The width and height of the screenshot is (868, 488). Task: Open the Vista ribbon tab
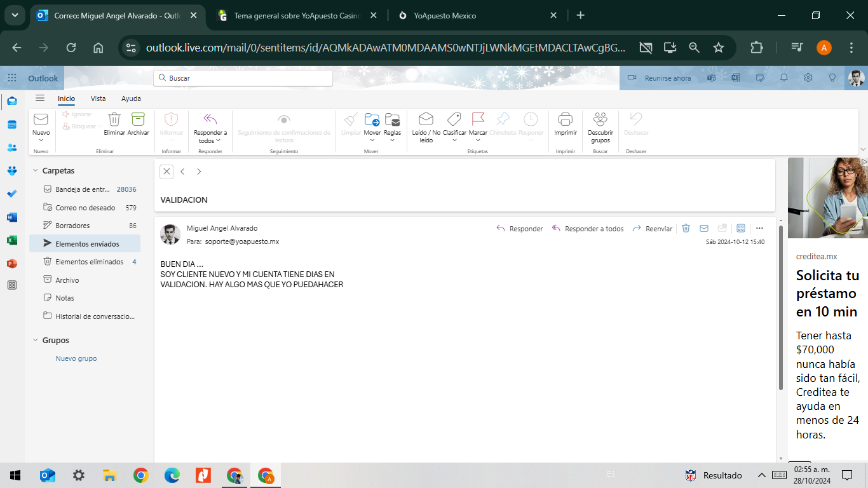point(98,98)
